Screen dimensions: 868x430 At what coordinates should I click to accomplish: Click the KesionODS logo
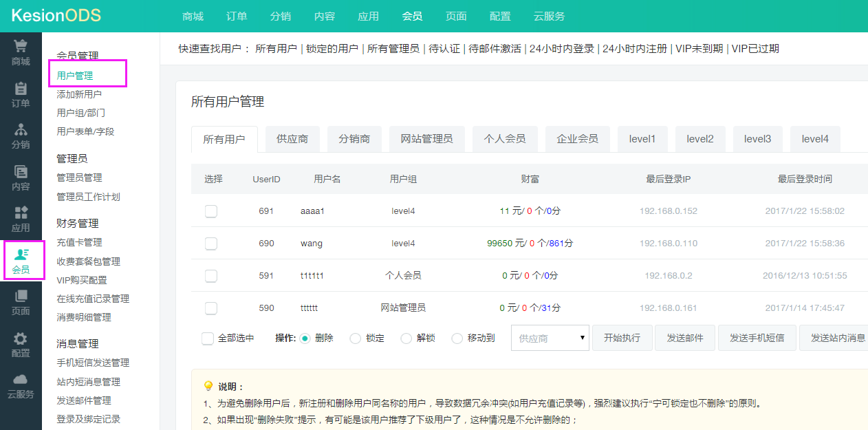(x=56, y=15)
